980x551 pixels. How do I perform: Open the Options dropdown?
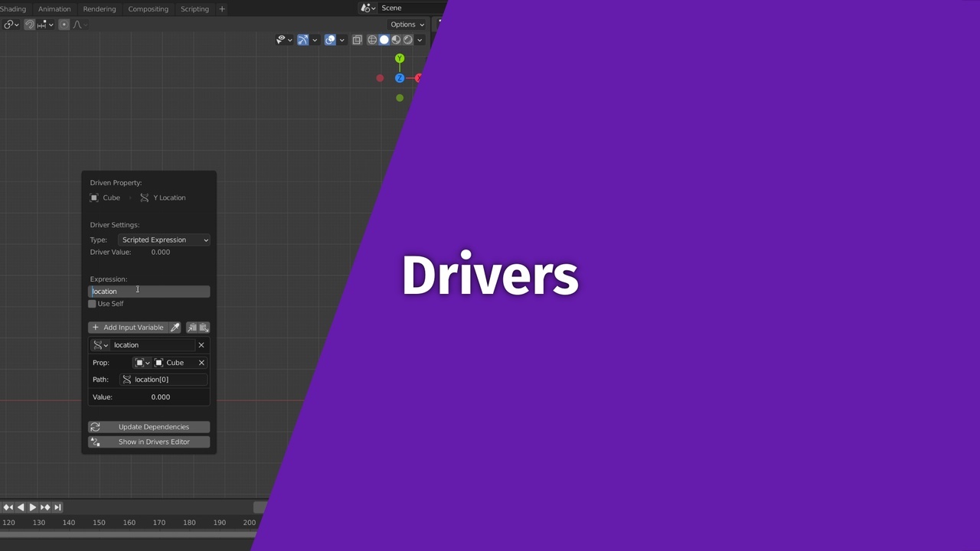(x=405, y=24)
